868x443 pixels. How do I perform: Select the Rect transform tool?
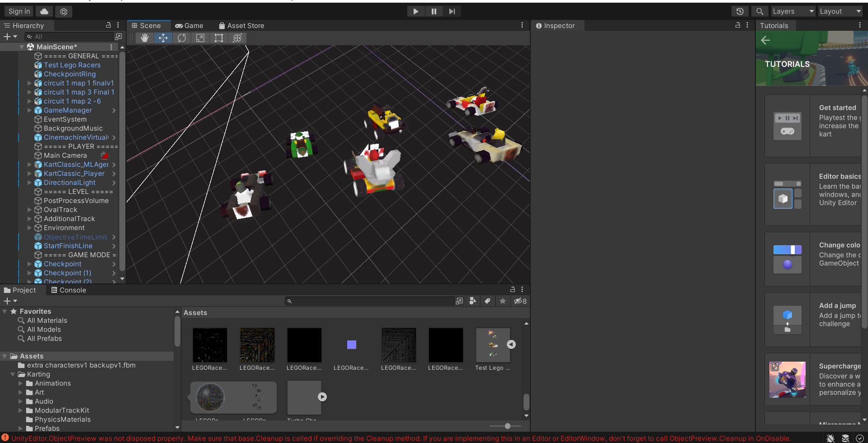(219, 38)
